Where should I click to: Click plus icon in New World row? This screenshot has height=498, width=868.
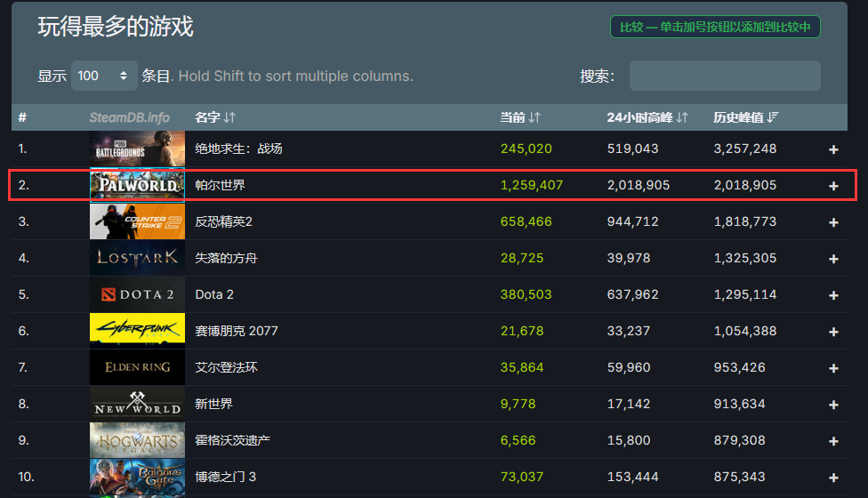[833, 405]
